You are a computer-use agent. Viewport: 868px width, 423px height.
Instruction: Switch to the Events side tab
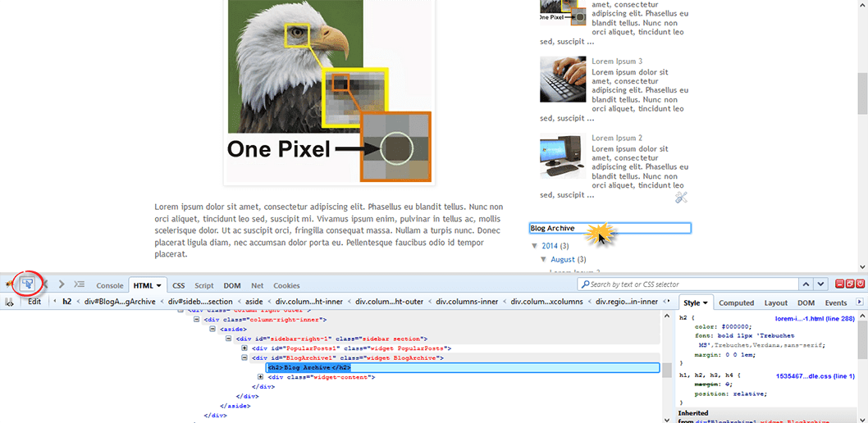click(x=836, y=303)
